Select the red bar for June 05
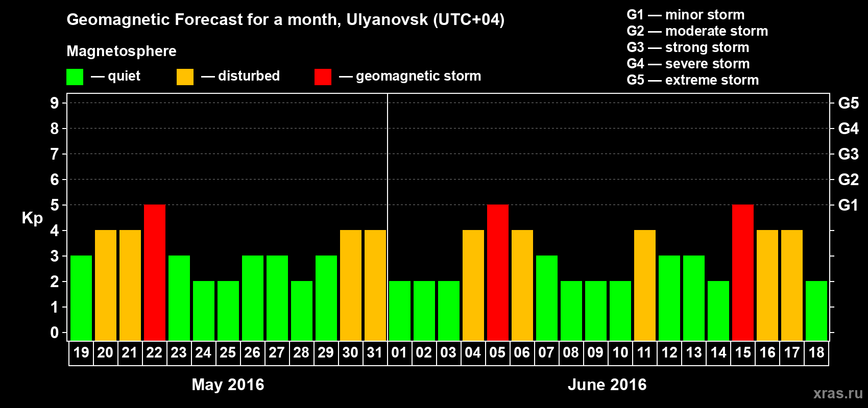This screenshot has height=408, width=868. (x=498, y=272)
